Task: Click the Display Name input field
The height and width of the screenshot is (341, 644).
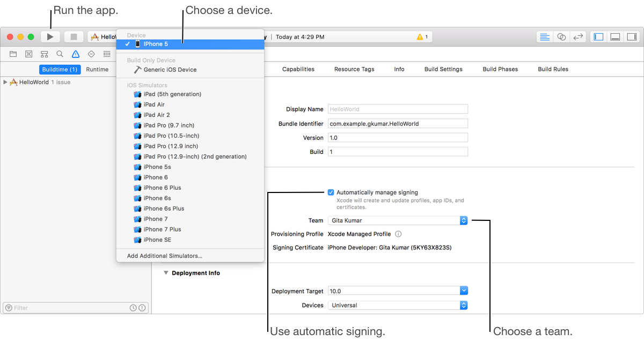Action: [x=398, y=109]
